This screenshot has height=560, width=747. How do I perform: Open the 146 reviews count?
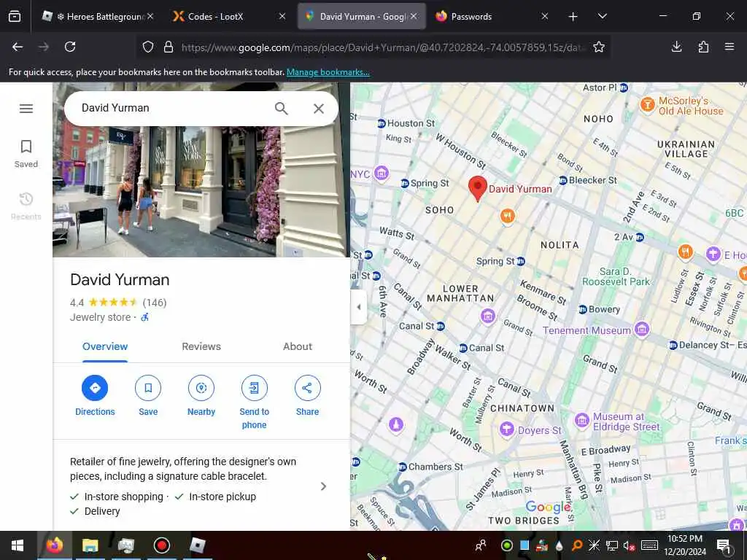pos(155,303)
